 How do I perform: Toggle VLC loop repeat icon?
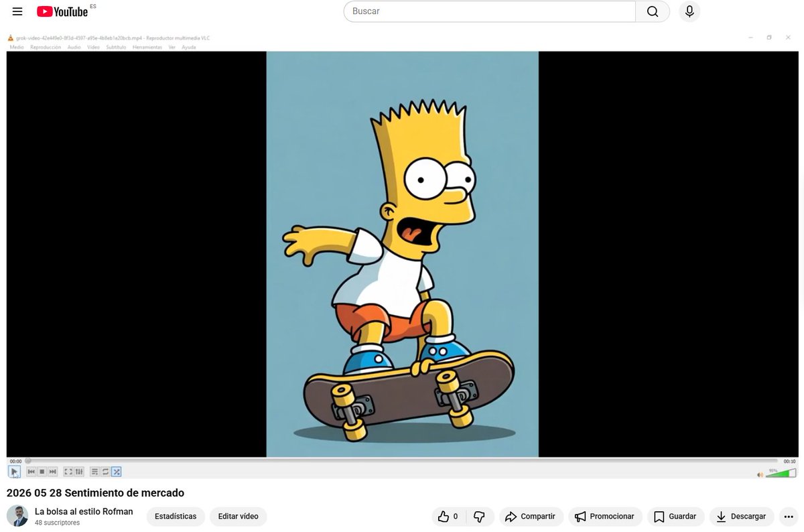click(x=105, y=472)
